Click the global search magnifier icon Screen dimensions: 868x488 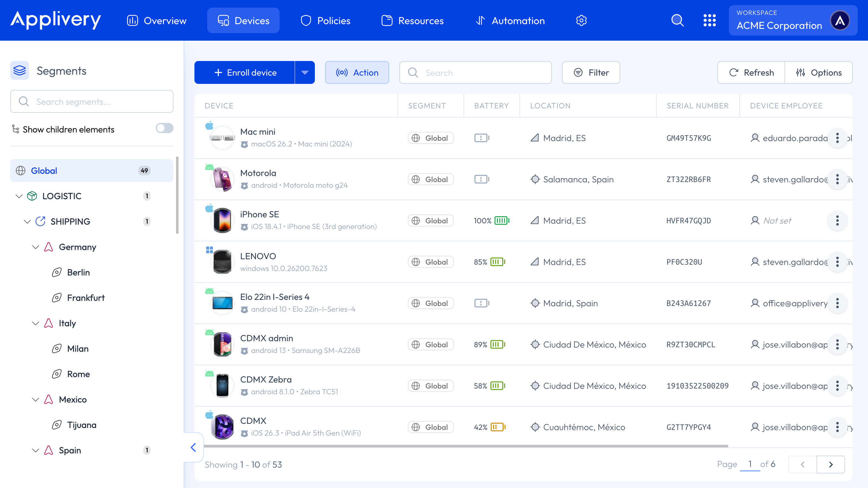[677, 21]
